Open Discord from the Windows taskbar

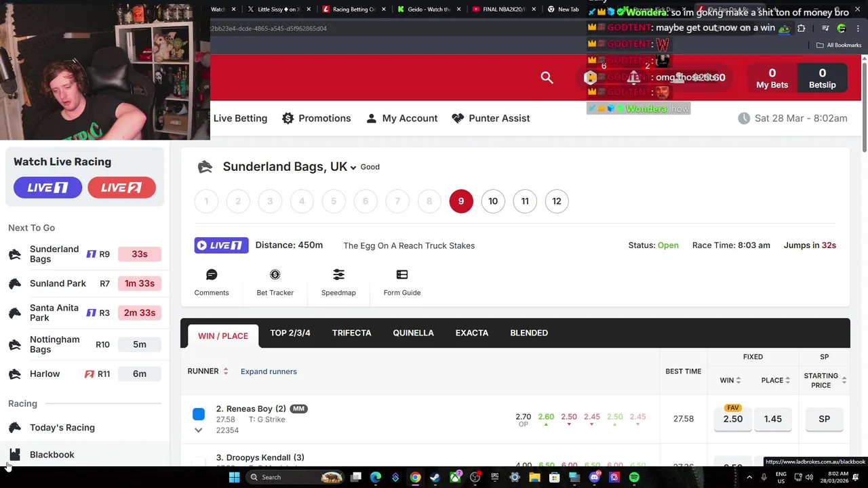(x=594, y=477)
